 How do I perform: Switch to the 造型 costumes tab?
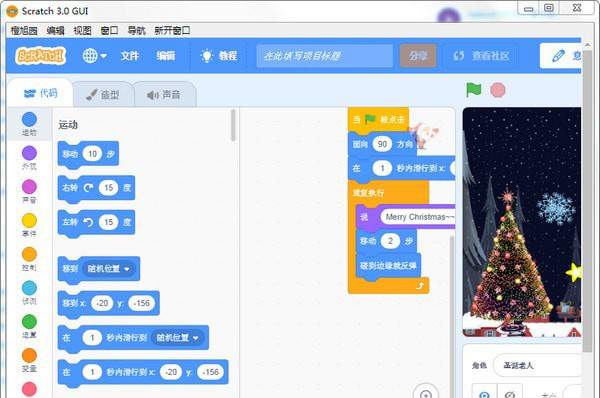[x=103, y=95]
